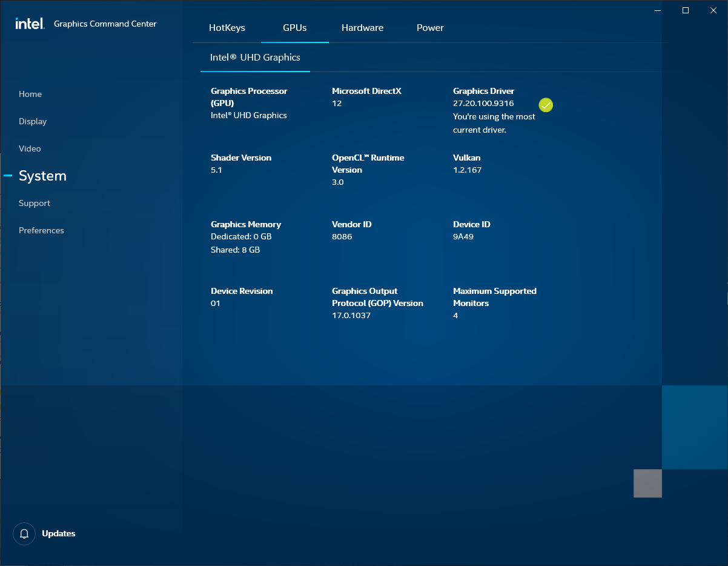Minimize the Graphics Command Center window
Image resolution: width=728 pixels, height=566 pixels.
[658, 10]
